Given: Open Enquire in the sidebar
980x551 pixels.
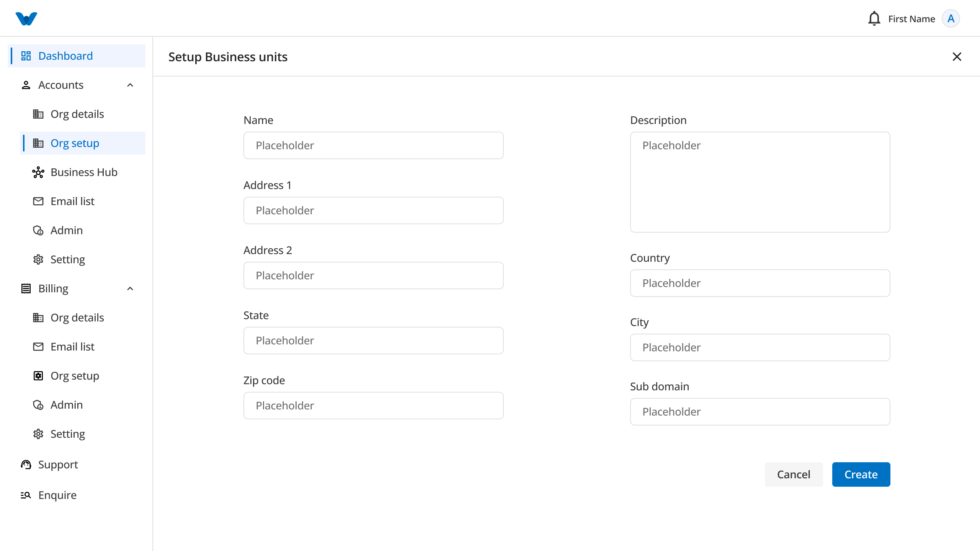Looking at the screenshot, I should pyautogui.click(x=77, y=495).
